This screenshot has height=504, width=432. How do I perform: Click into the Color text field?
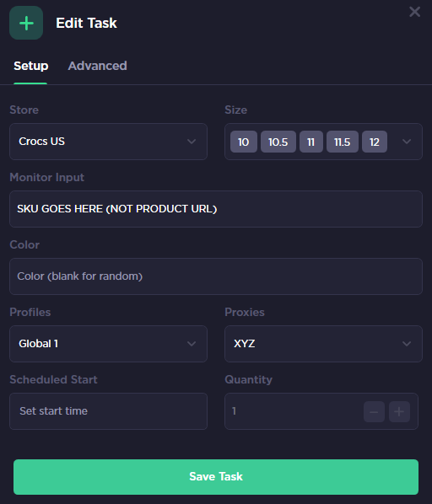[x=216, y=276]
